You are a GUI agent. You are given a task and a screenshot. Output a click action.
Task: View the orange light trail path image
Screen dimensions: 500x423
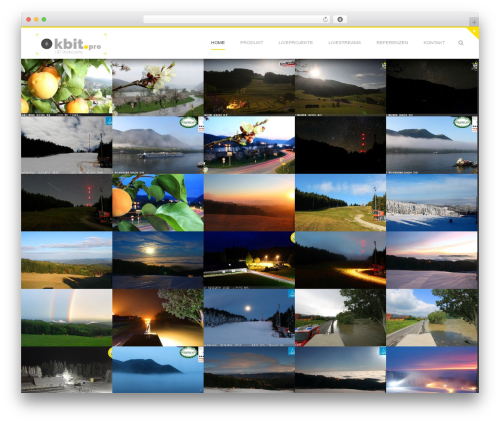pos(340,260)
